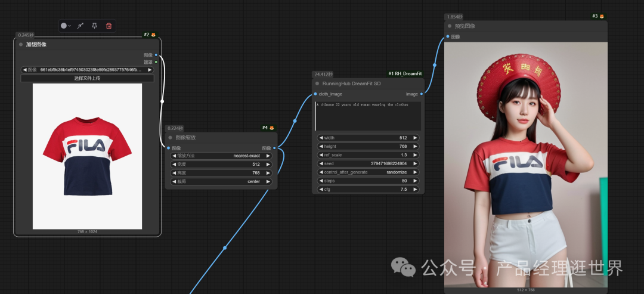The image size is (644, 294).
Task: Increase ref_scale with its right arrow
Action: [415, 155]
